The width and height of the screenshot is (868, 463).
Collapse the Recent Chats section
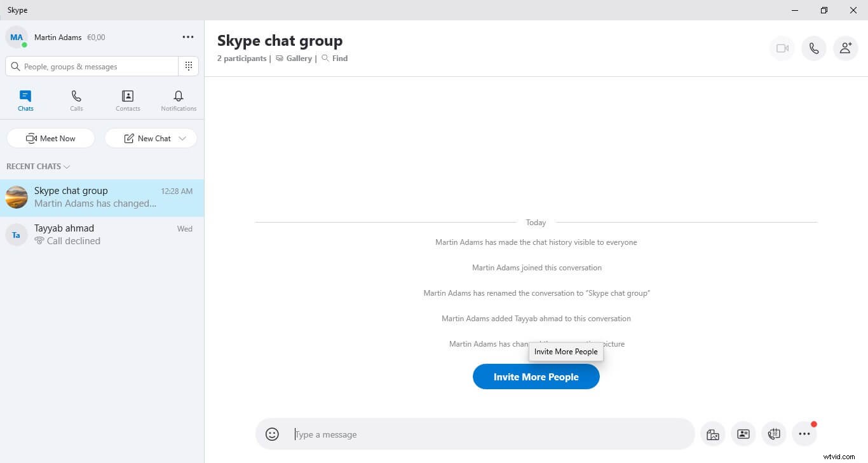click(67, 166)
